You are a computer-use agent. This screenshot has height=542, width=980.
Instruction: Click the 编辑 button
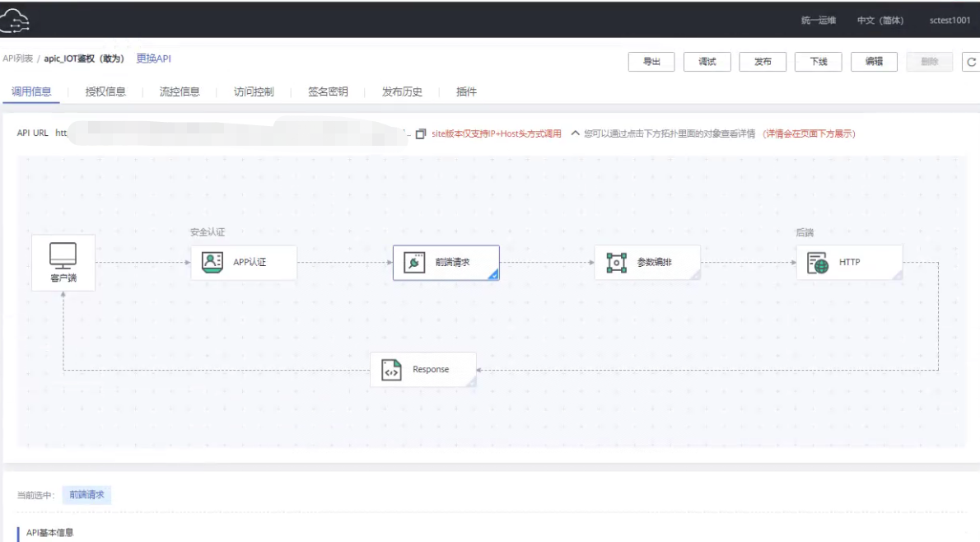pyautogui.click(x=874, y=62)
